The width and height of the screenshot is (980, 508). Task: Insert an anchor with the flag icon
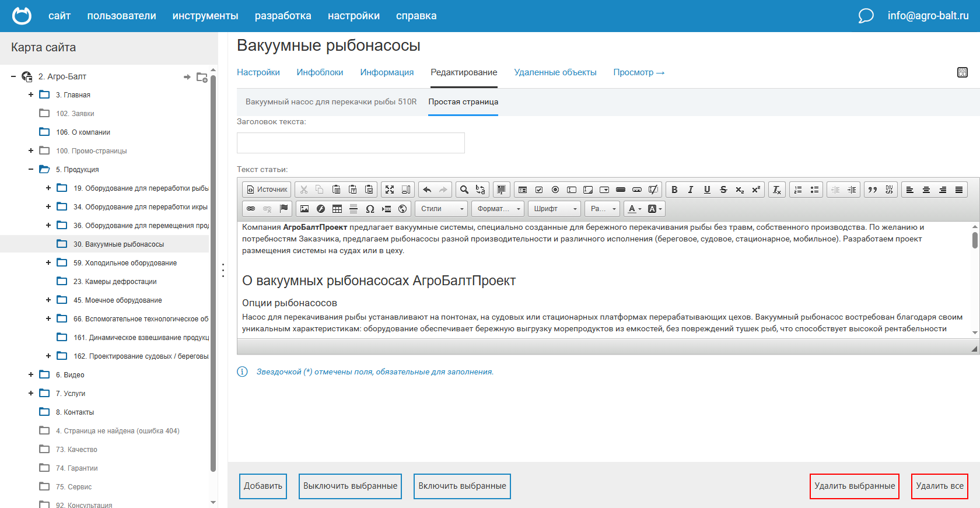pyautogui.click(x=283, y=209)
